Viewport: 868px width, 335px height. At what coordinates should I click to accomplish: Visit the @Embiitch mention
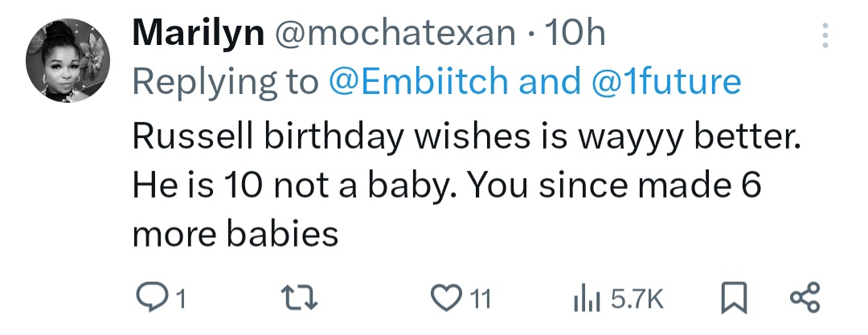(x=418, y=81)
